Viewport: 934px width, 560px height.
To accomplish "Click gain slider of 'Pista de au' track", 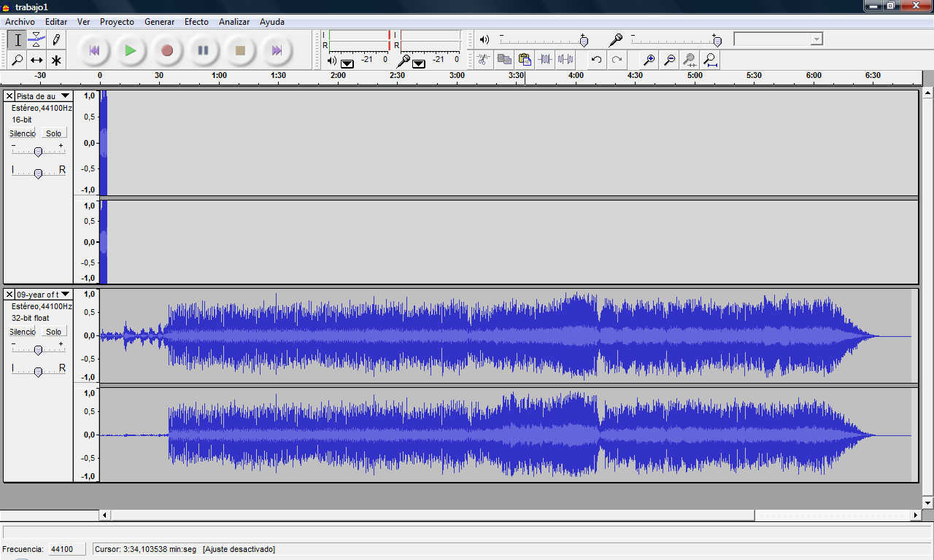I will (x=38, y=152).
